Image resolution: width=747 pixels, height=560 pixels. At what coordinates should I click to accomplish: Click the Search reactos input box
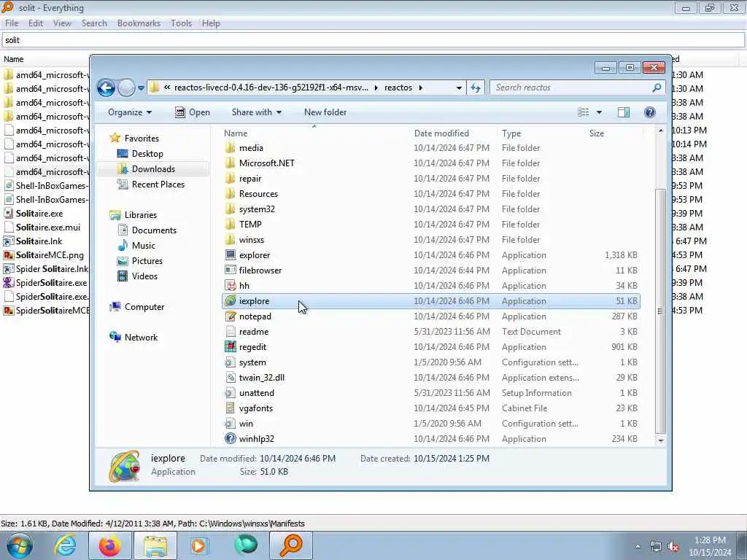[x=570, y=87]
